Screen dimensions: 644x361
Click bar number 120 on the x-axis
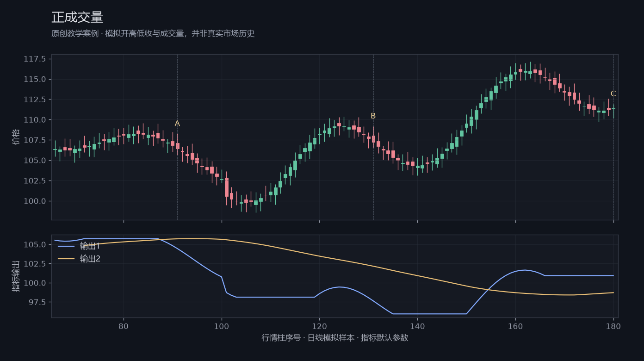(319, 326)
